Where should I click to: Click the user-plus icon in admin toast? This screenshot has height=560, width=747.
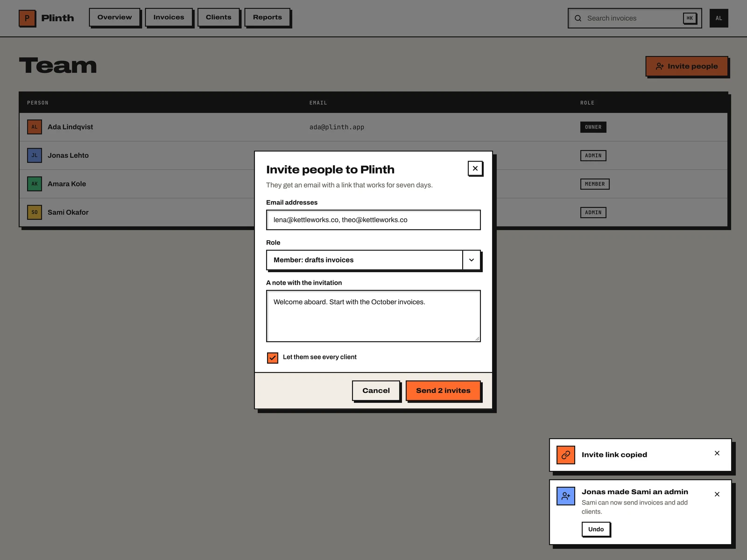click(x=566, y=496)
